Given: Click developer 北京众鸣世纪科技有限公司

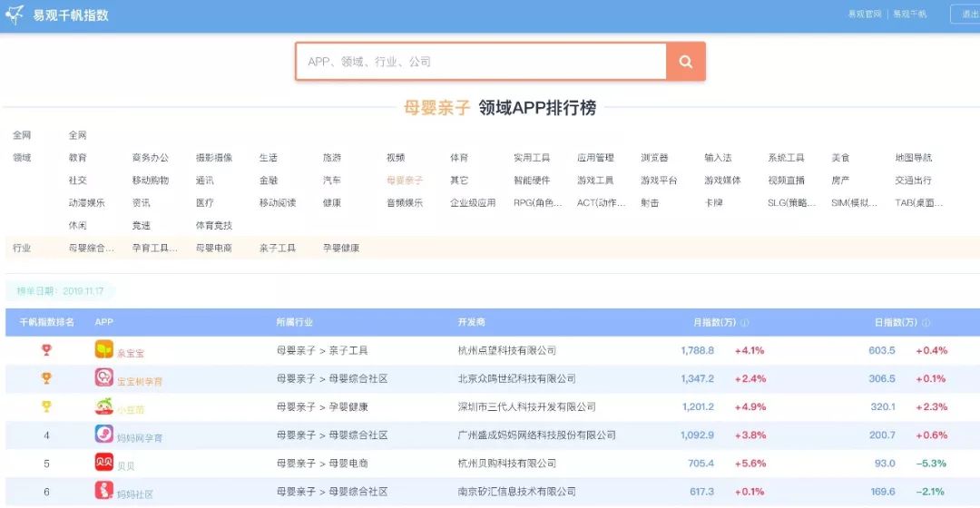Looking at the screenshot, I should 516,378.
